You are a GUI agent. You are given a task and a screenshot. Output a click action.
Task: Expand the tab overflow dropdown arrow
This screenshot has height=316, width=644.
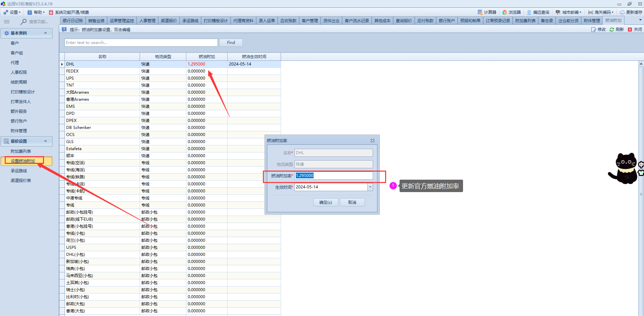coord(640,20)
